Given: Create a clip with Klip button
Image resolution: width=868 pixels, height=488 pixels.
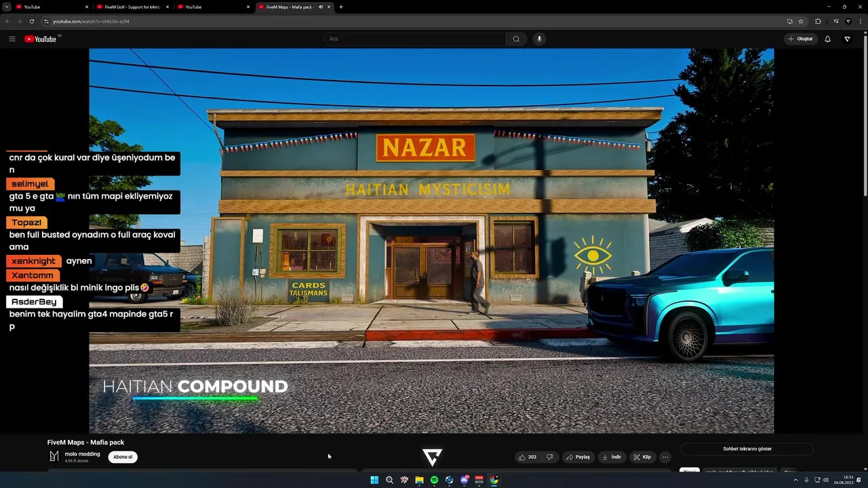Looking at the screenshot, I should (642, 457).
